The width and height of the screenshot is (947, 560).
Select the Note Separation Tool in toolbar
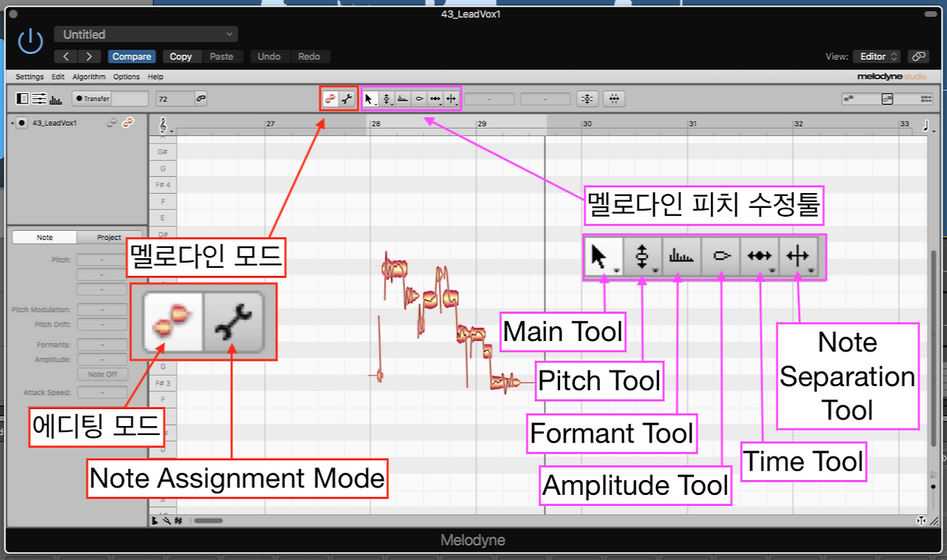click(451, 98)
